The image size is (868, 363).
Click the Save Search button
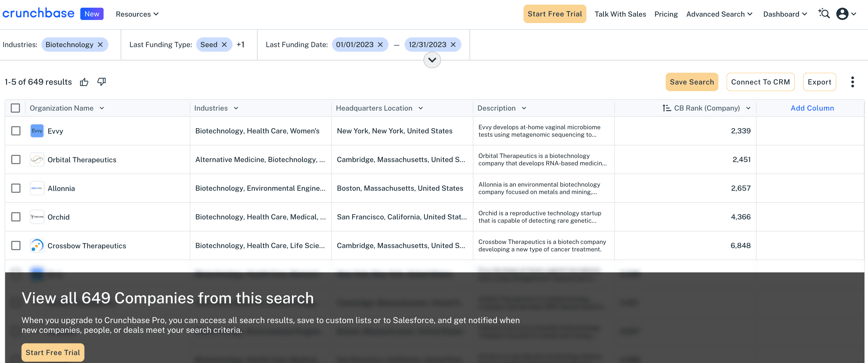[692, 82]
